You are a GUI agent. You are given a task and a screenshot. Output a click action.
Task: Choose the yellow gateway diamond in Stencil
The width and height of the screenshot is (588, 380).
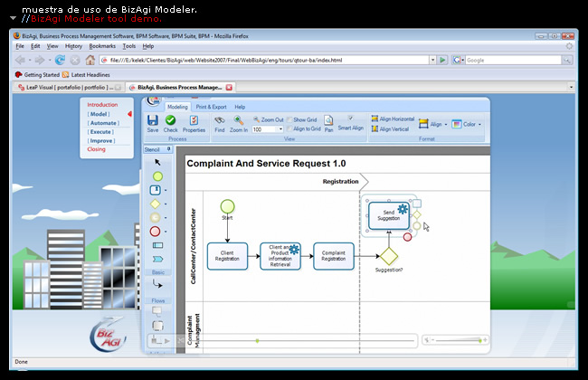tap(157, 204)
